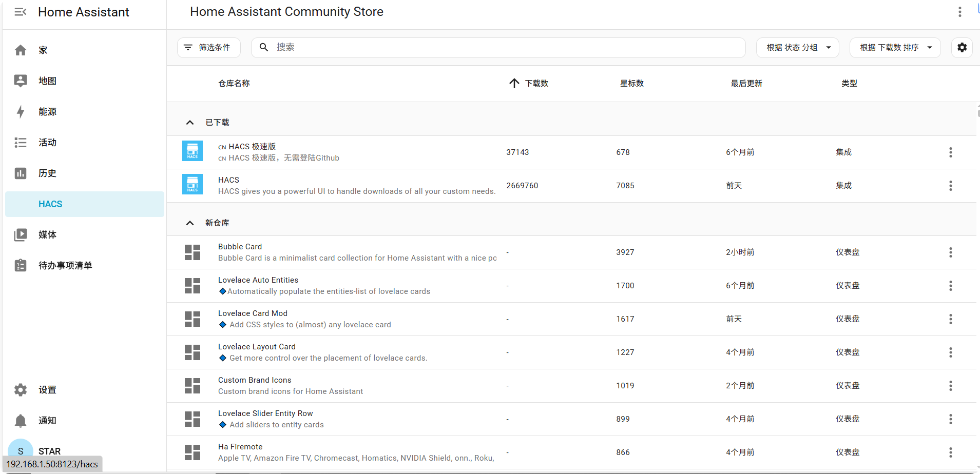Sort by the 下载数 column header
Screen dimensions: 980x474
point(536,84)
